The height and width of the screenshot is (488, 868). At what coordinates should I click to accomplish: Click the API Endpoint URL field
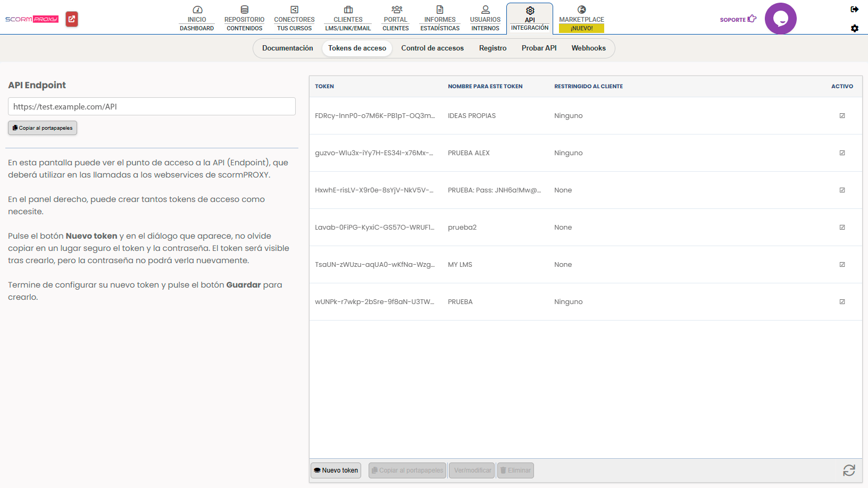pos(152,106)
